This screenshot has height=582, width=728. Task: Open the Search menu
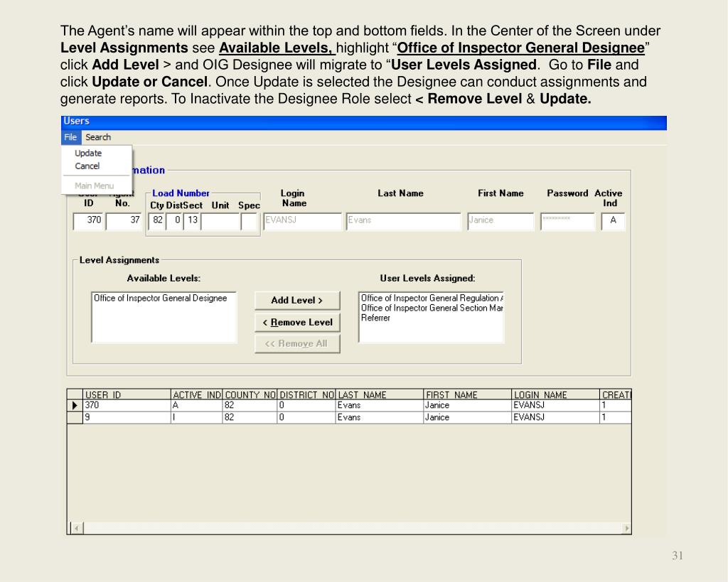click(98, 137)
